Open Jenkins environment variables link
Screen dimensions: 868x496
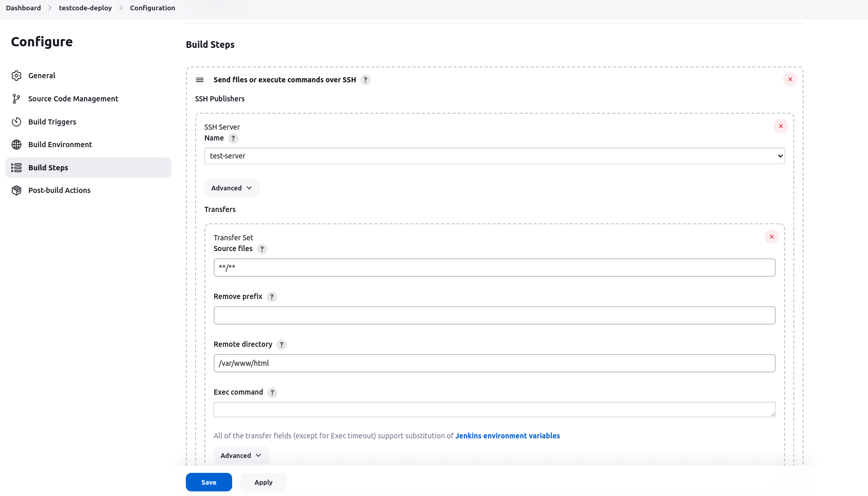coord(507,436)
